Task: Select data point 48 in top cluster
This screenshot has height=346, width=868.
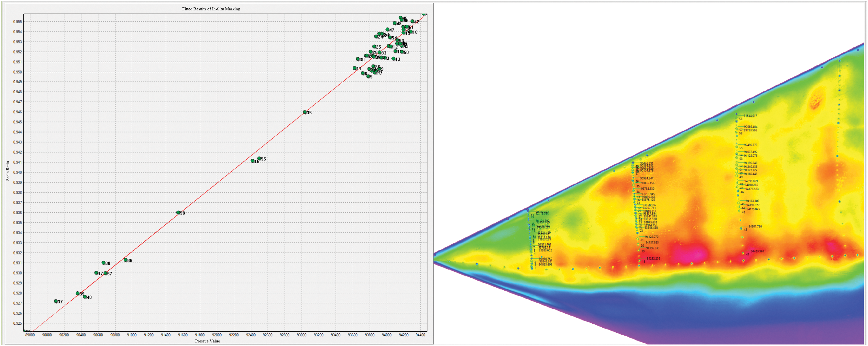Action: point(395,23)
